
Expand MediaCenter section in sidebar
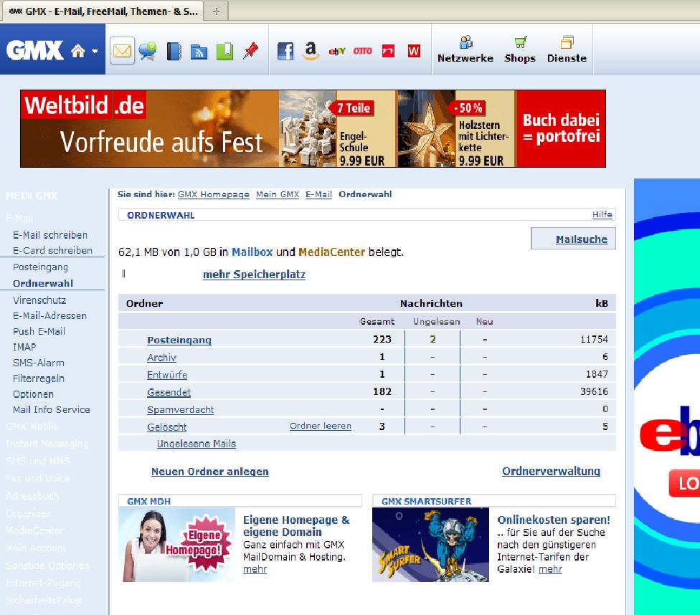(x=34, y=530)
